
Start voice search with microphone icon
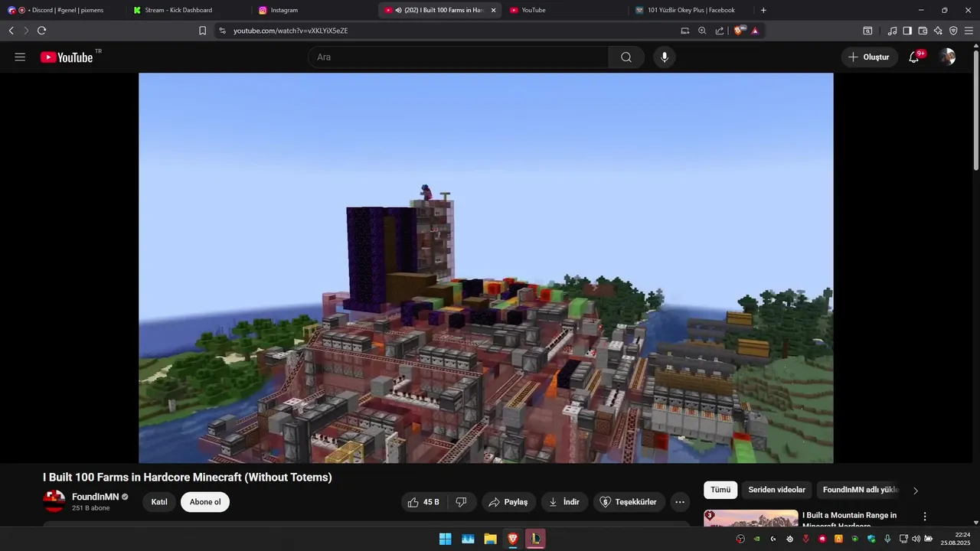tap(665, 57)
